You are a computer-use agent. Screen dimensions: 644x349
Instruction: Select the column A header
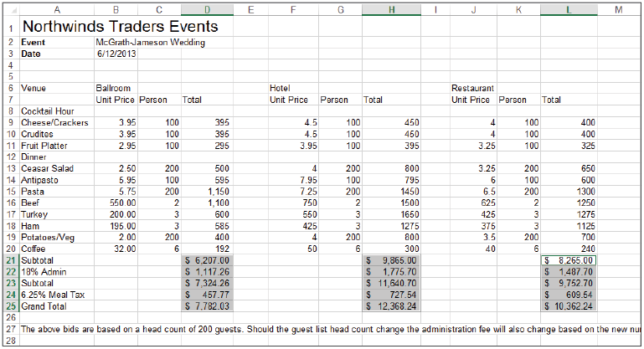[x=56, y=9]
